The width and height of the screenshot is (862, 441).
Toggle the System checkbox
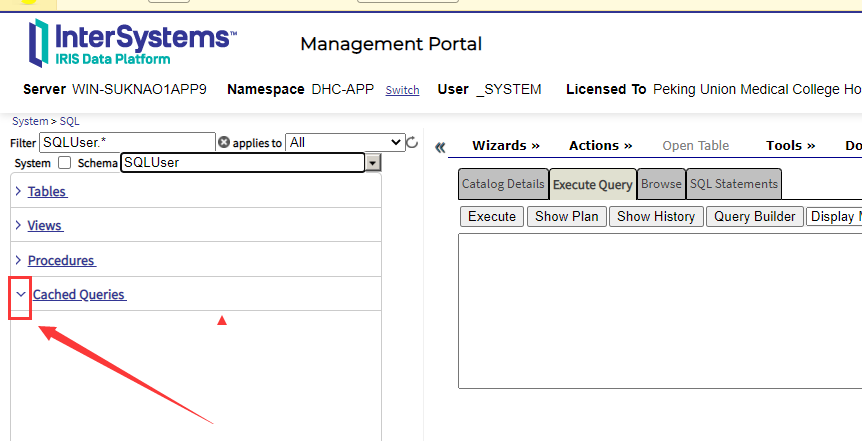pos(65,162)
